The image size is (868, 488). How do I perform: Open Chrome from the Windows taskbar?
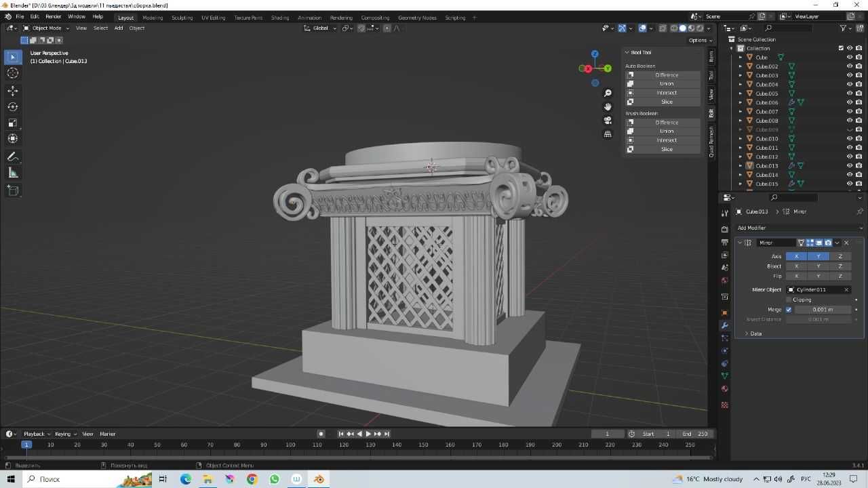point(252,479)
